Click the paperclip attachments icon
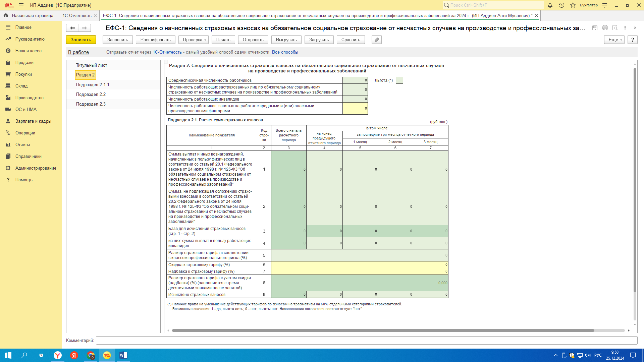 [377, 40]
